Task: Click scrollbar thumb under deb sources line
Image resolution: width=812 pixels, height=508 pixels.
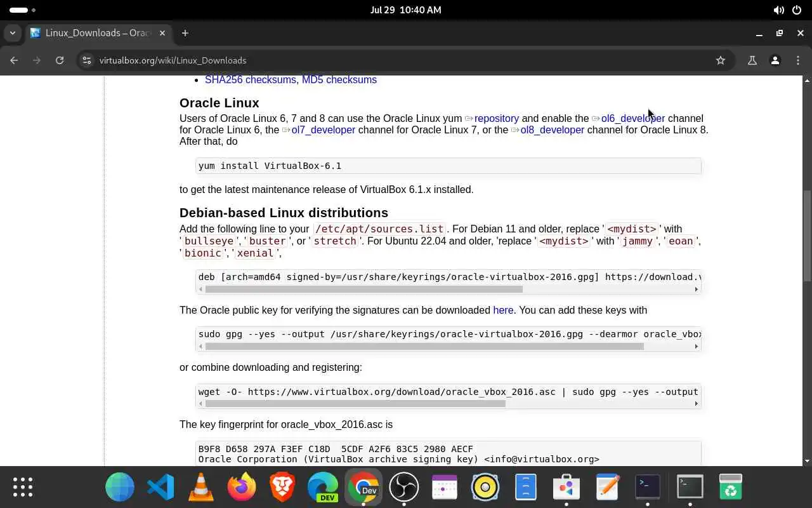Action: [364, 290]
